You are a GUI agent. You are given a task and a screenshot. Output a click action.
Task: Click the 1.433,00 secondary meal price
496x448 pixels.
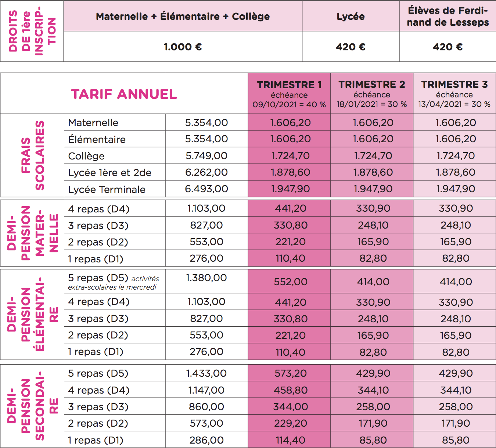coord(206,373)
